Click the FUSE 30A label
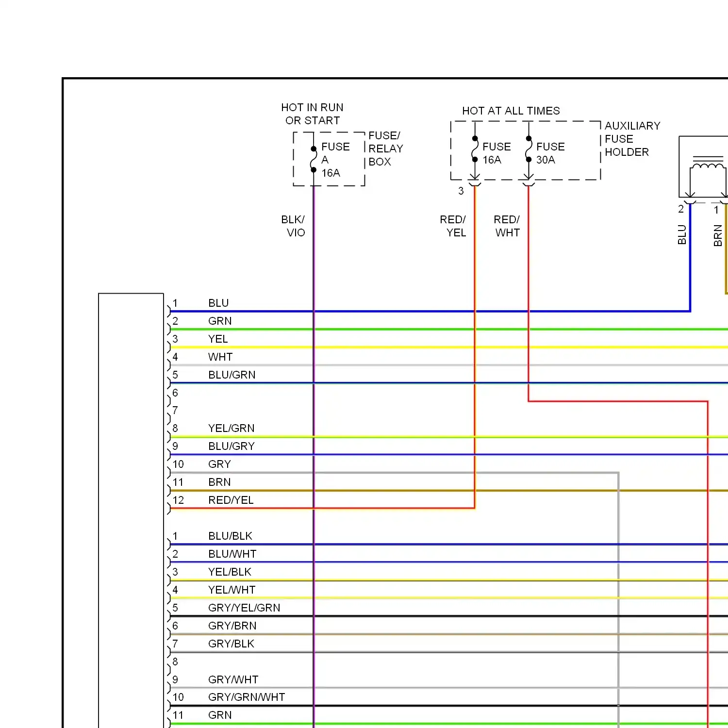This screenshot has height=728, width=728. [x=550, y=153]
